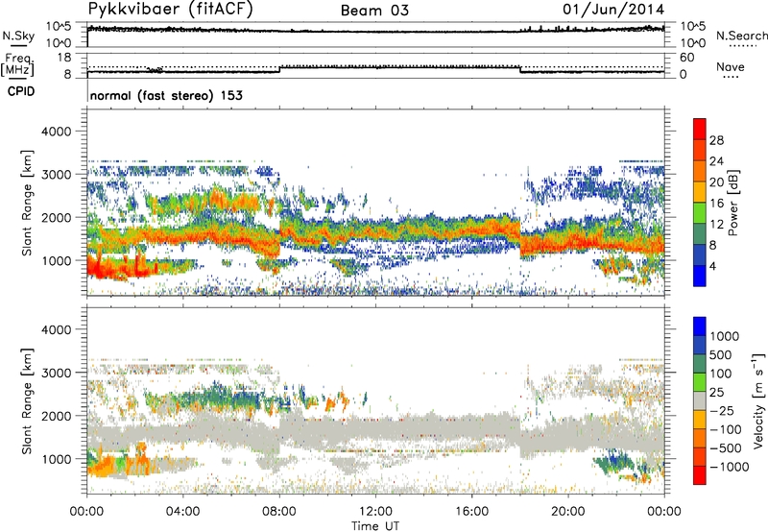Click the date '01/Jun/2014'
This screenshot has width=768, height=532.
pos(613,9)
